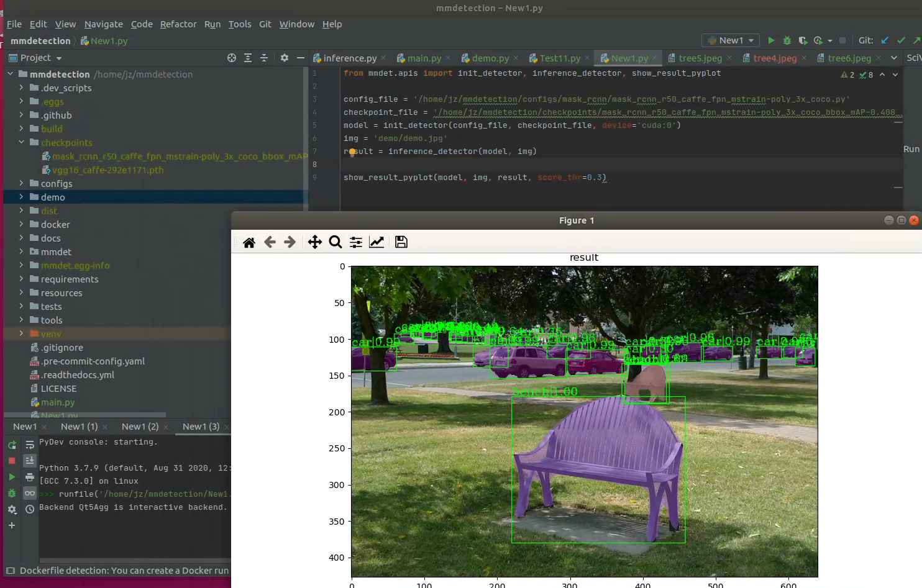Collapse the checkpoints folder
This screenshot has height=588, width=922.
21,142
